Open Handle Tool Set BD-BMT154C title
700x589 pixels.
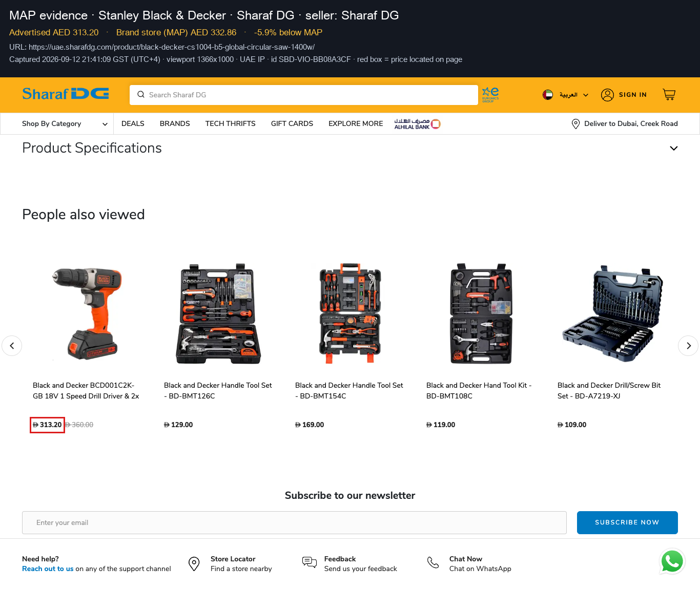click(x=349, y=391)
